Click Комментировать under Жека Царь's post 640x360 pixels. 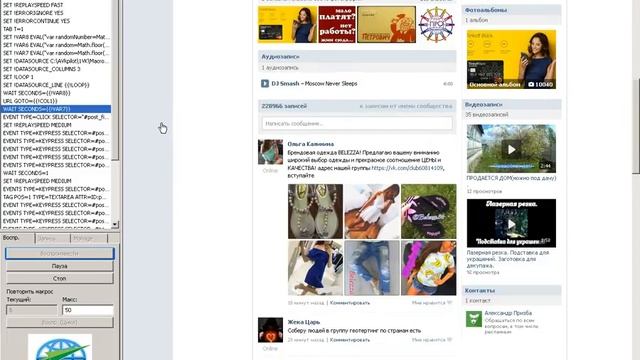coord(349,340)
